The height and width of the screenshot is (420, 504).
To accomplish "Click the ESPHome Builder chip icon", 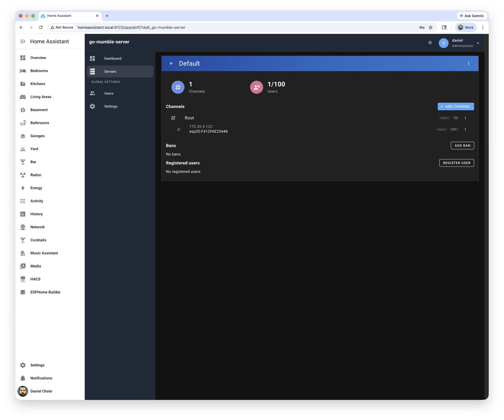I will point(23,292).
